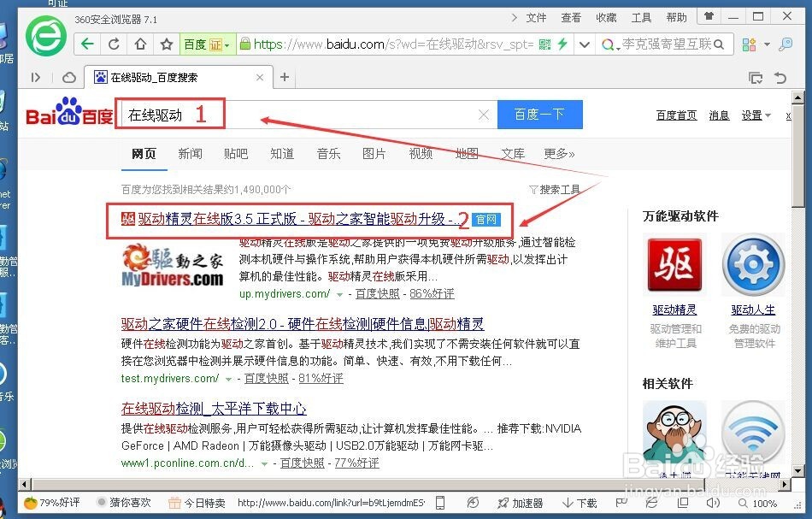Clear the search box with X icon

point(484,115)
